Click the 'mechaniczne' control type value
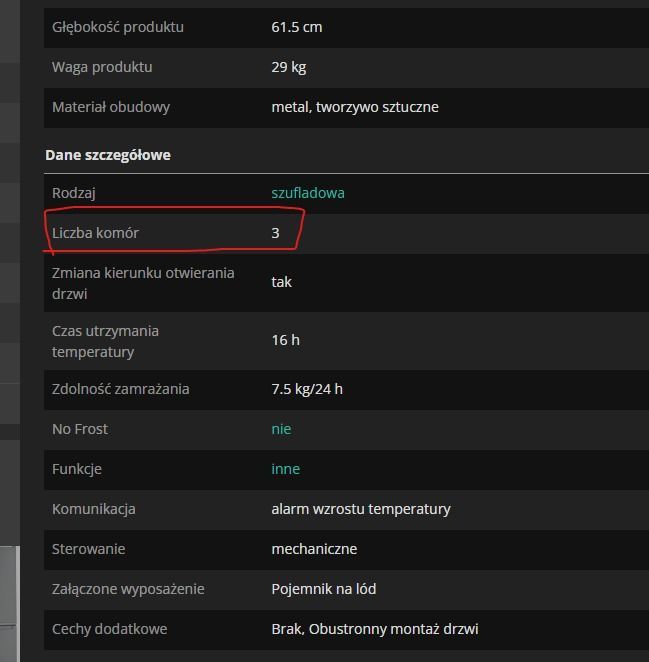Image resolution: width=649 pixels, height=662 pixels. pyautogui.click(x=314, y=549)
